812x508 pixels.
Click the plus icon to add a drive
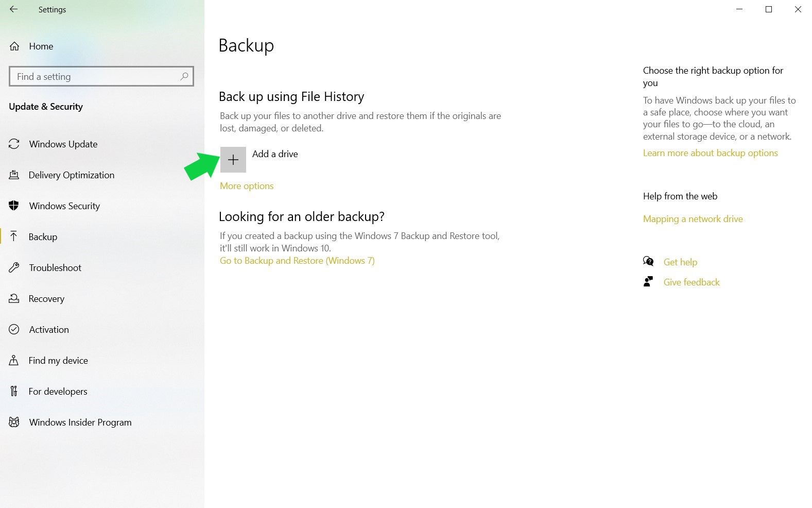point(233,160)
